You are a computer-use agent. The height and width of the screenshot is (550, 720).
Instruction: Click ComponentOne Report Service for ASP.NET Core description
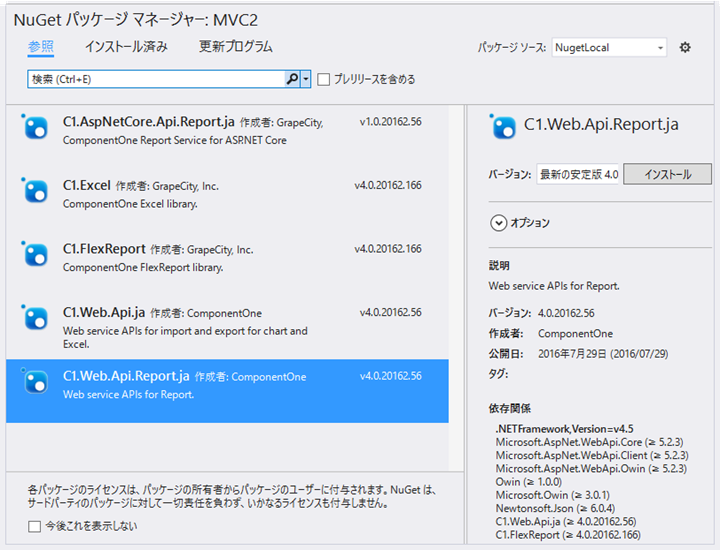pyautogui.click(x=175, y=140)
